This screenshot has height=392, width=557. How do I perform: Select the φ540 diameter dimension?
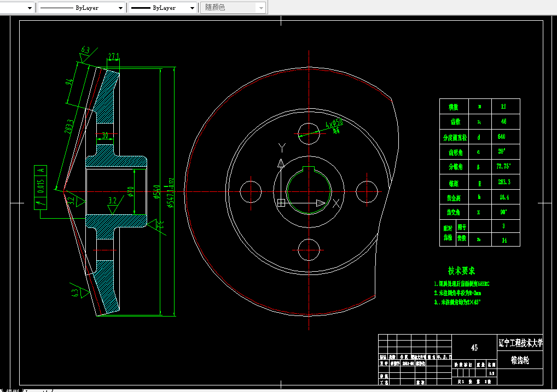(x=156, y=191)
